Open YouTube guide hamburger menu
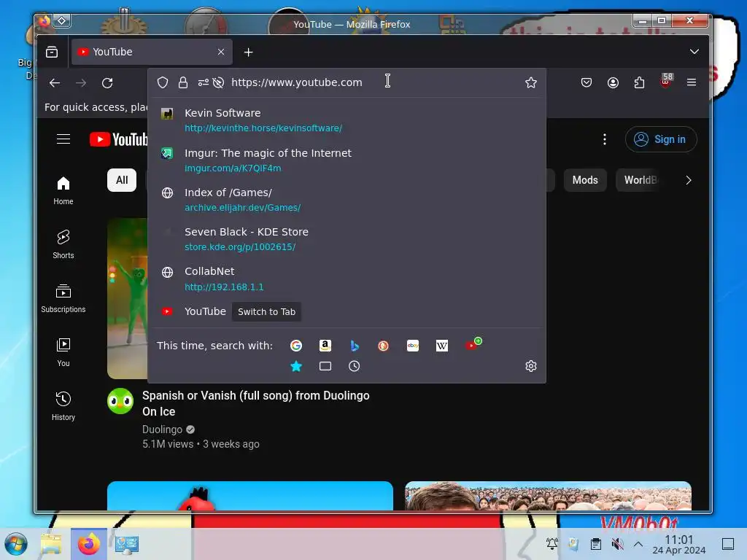 click(x=63, y=139)
